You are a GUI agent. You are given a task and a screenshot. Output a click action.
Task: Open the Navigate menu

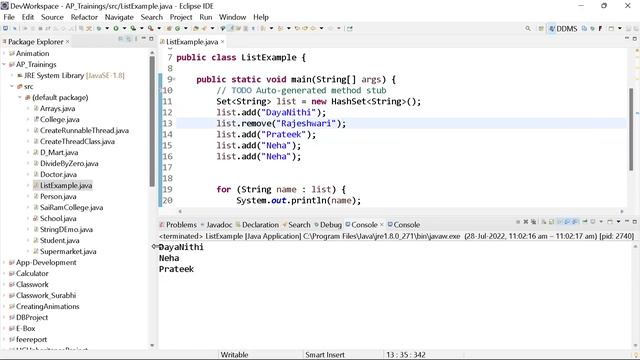tap(119, 17)
